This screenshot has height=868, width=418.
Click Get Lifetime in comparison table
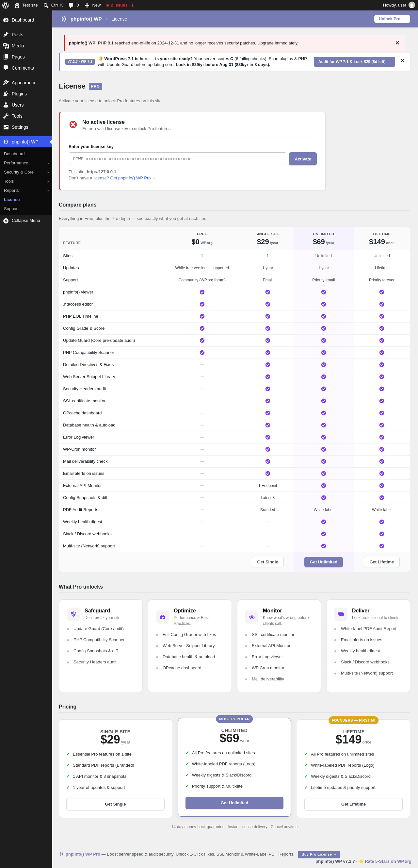click(x=382, y=562)
